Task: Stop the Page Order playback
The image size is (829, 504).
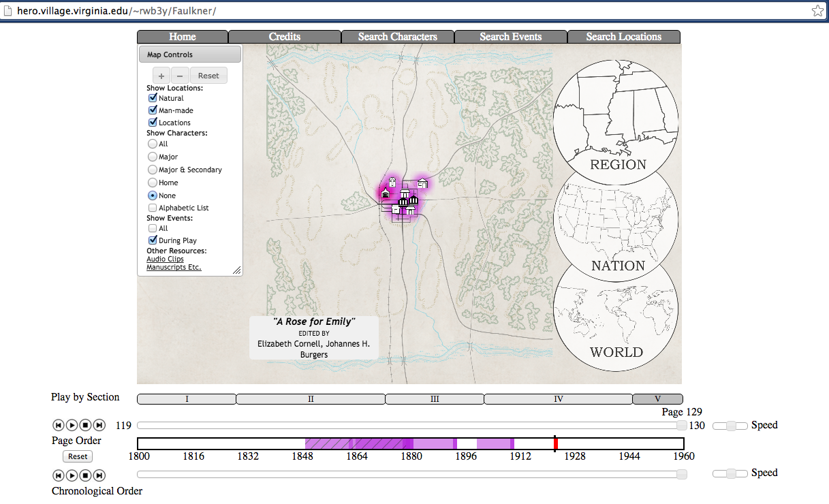Action: click(85, 426)
